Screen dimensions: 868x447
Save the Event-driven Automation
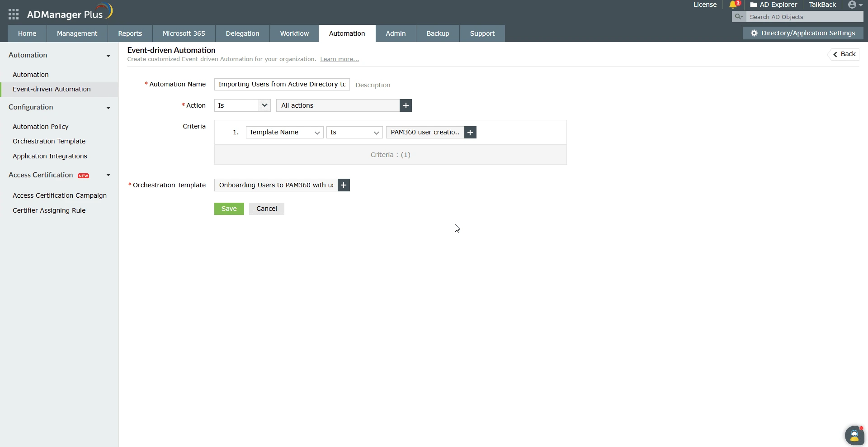click(x=229, y=209)
